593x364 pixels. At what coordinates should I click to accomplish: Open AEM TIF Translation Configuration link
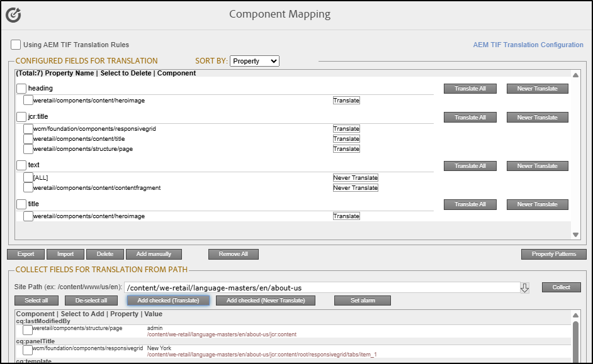(528, 45)
